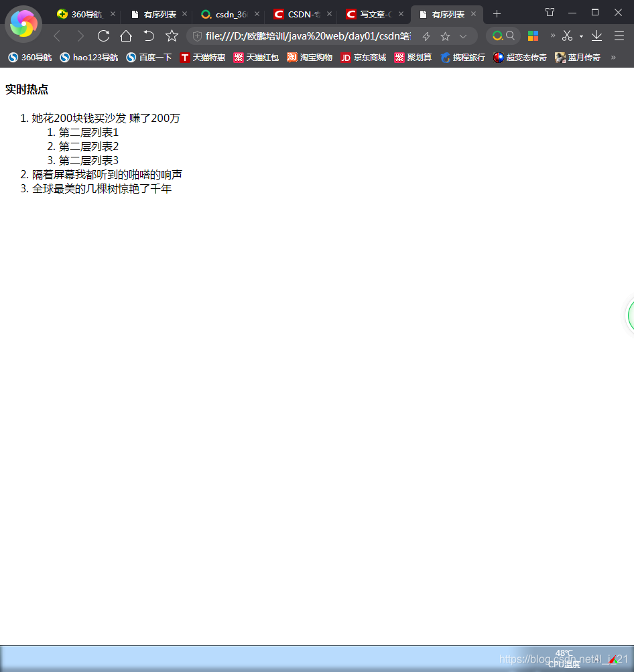Click the 实时热点 heading
Image resolution: width=634 pixels, height=672 pixels.
point(27,89)
